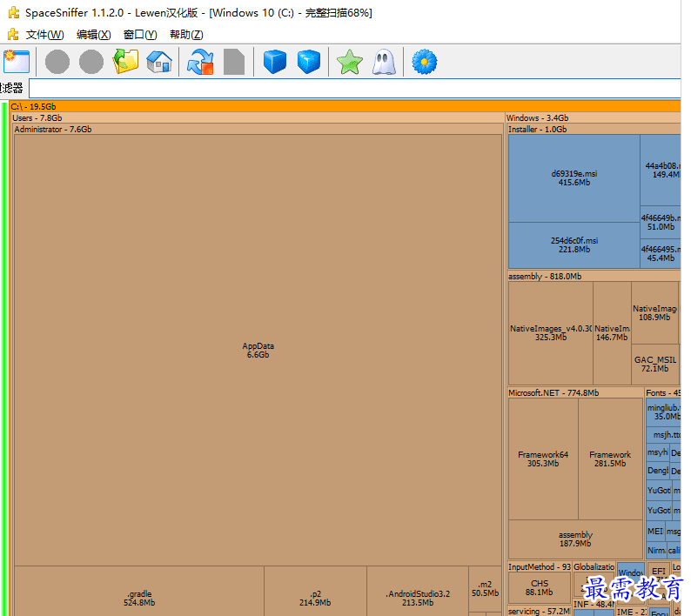Open the 文件(W) menu
This screenshot has width=691, height=616.
coord(44,35)
